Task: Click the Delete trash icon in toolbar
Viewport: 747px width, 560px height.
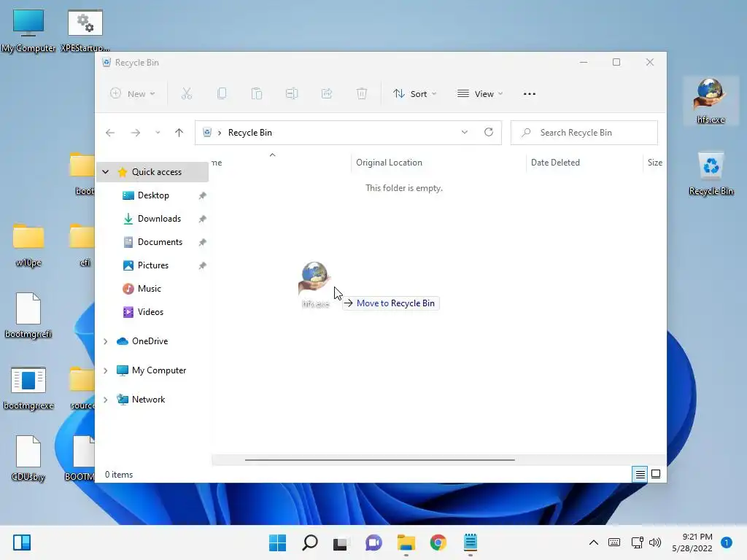Action: click(362, 94)
